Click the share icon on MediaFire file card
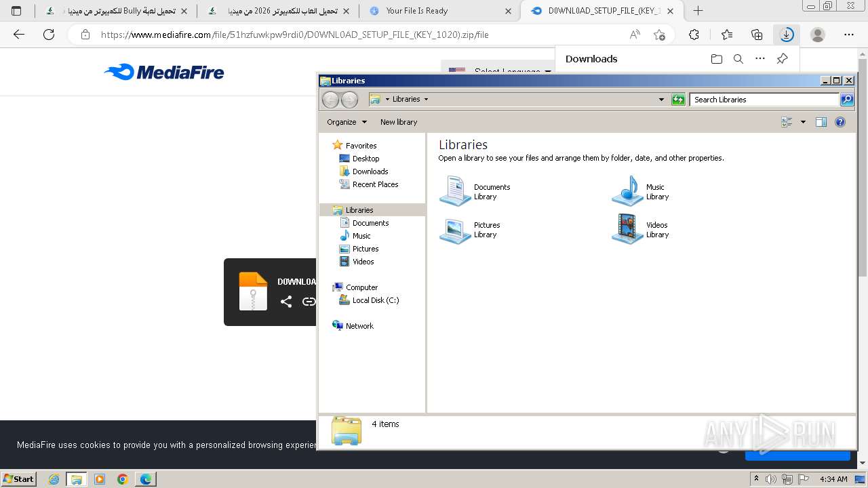The width and height of the screenshot is (868, 488). point(286,302)
